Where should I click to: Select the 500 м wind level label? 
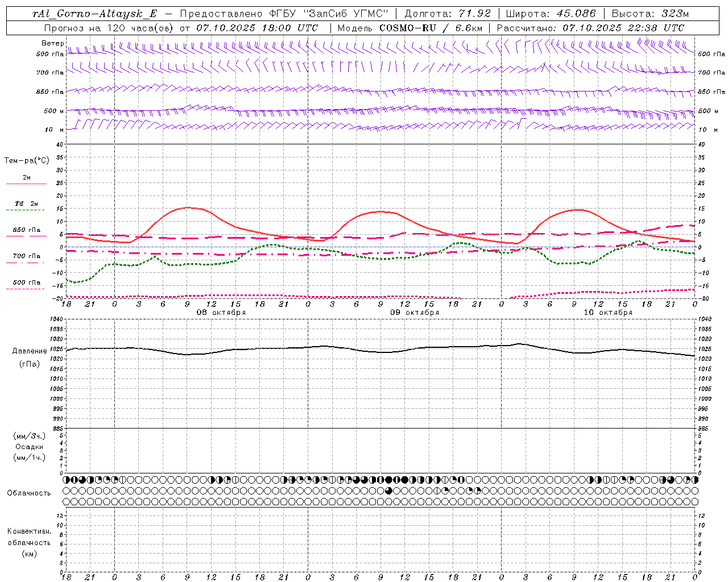point(53,111)
